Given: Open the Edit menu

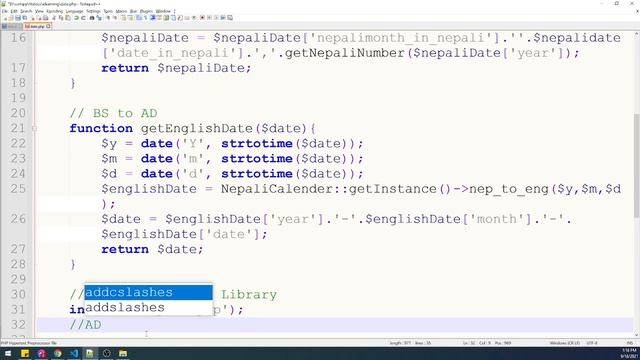Looking at the screenshot, I should pyautogui.click(x=14, y=11).
